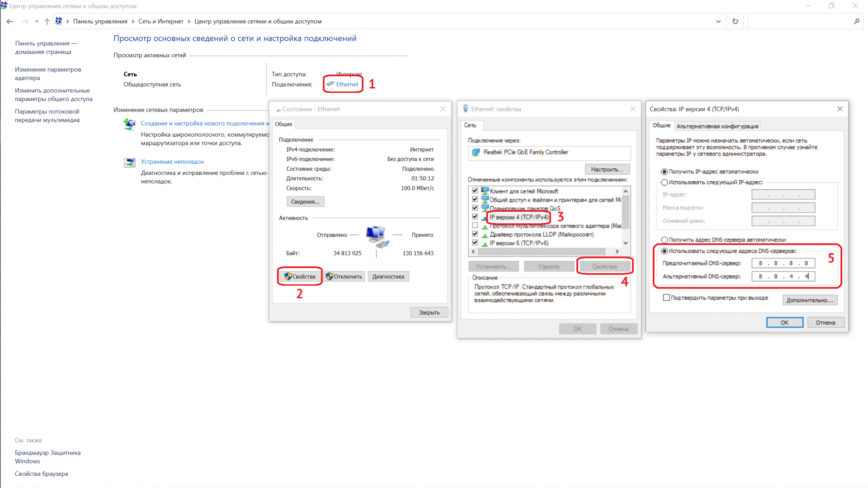Viewport: 868px width, 488px height.
Task: Uncheck IP версии 6 (TCP/IPv6) checkbox
Action: [475, 243]
